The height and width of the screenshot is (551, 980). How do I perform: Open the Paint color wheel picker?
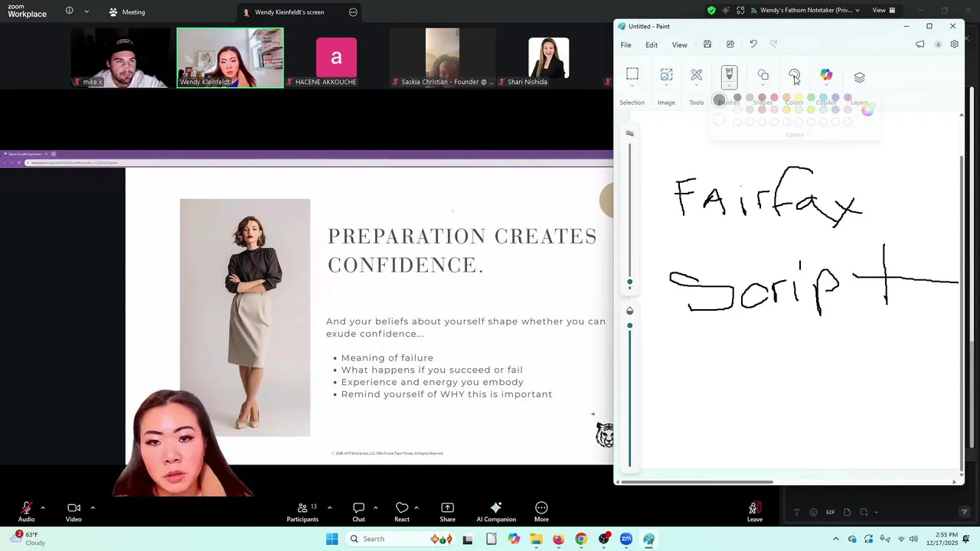pos(867,110)
